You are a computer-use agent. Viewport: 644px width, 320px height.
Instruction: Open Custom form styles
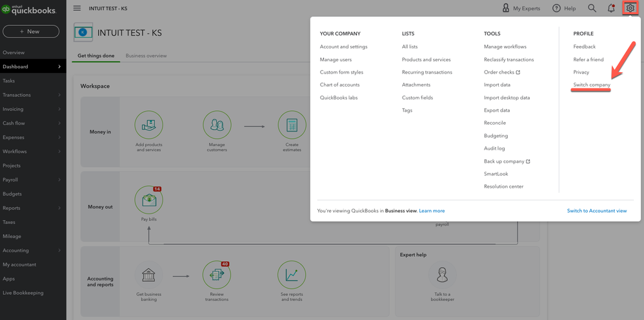(x=342, y=72)
